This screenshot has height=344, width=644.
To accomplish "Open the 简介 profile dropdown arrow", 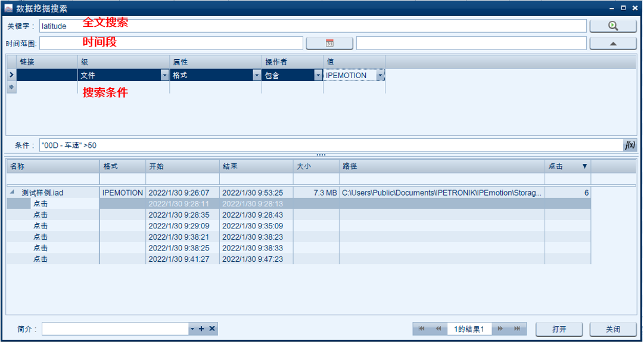I will (x=192, y=328).
